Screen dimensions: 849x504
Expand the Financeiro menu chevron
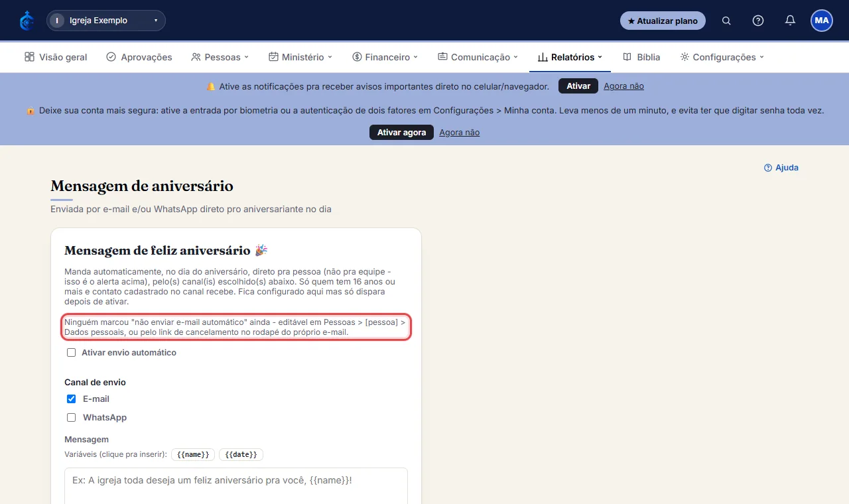416,57
